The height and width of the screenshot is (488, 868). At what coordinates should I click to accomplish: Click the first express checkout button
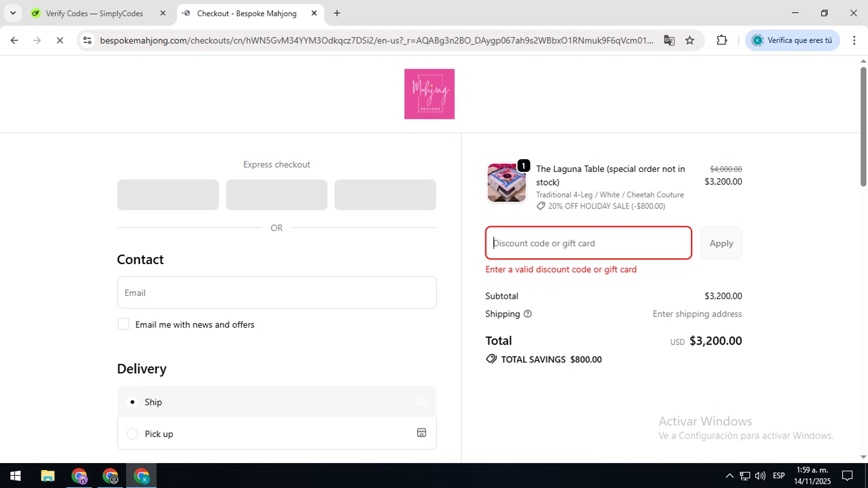168,195
